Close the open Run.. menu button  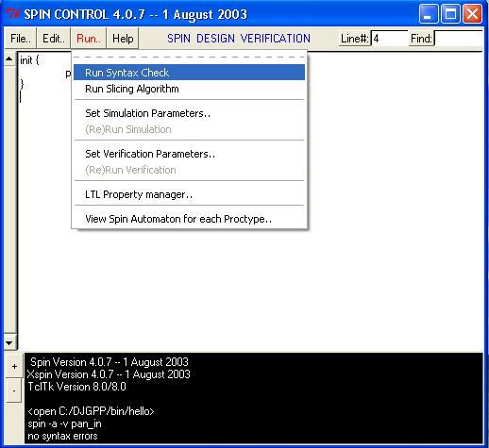tap(89, 39)
